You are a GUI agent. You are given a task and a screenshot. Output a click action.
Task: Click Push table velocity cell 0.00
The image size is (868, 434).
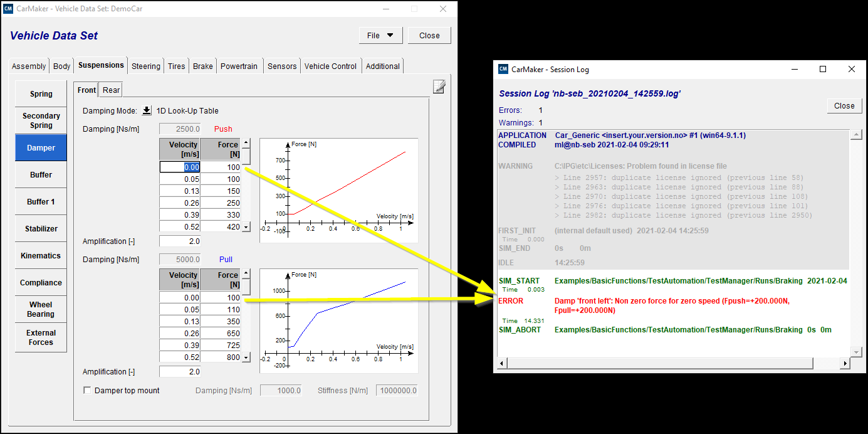pyautogui.click(x=180, y=167)
